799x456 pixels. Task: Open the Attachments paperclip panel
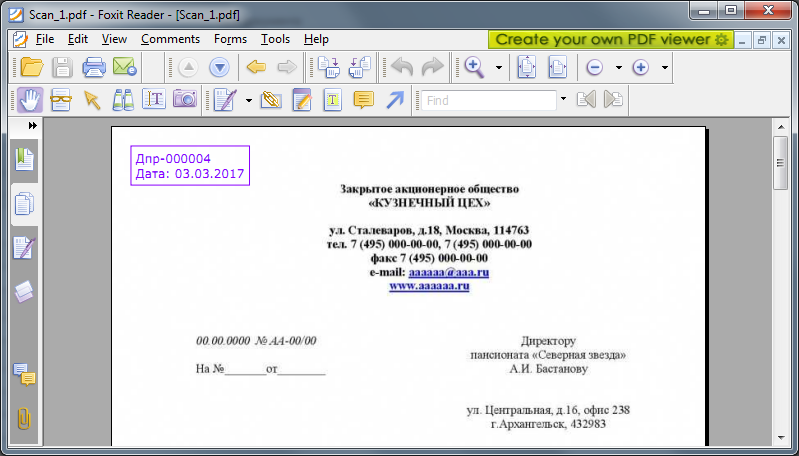click(x=24, y=419)
